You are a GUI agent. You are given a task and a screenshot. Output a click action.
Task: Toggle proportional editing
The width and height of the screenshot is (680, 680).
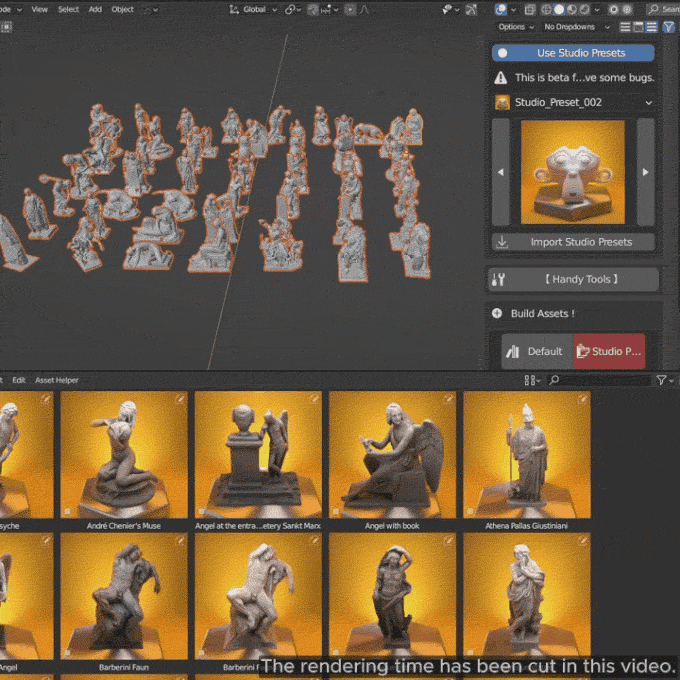[350, 9]
